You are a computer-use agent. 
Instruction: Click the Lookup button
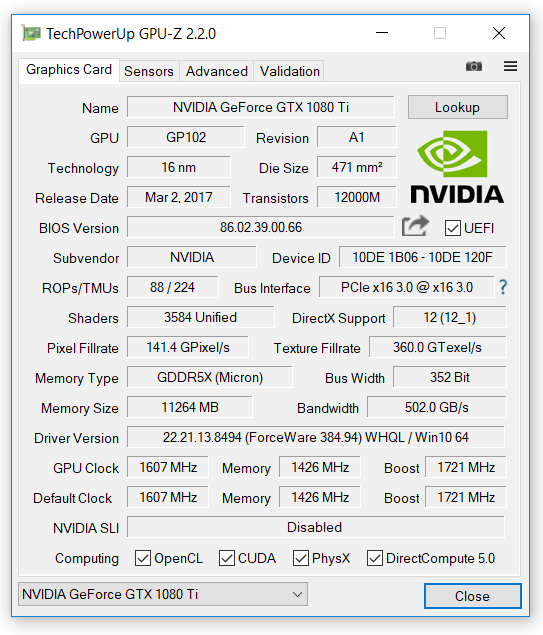pyautogui.click(x=458, y=107)
